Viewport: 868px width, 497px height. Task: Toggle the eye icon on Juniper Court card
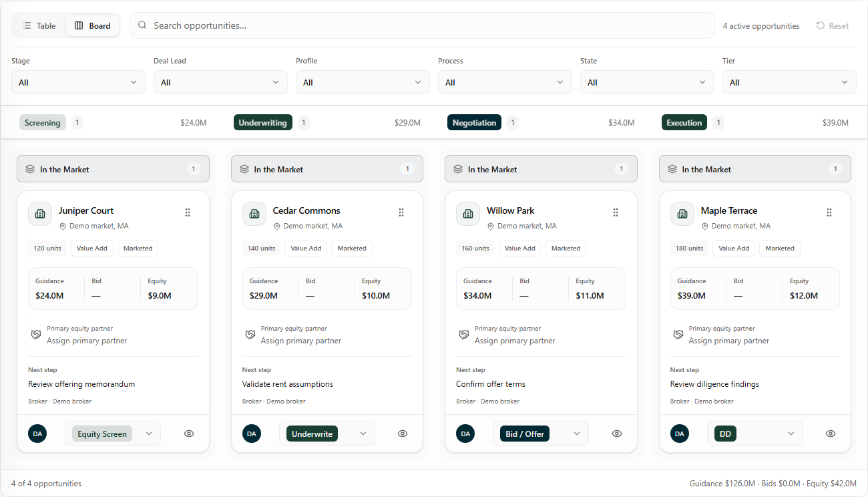click(189, 434)
